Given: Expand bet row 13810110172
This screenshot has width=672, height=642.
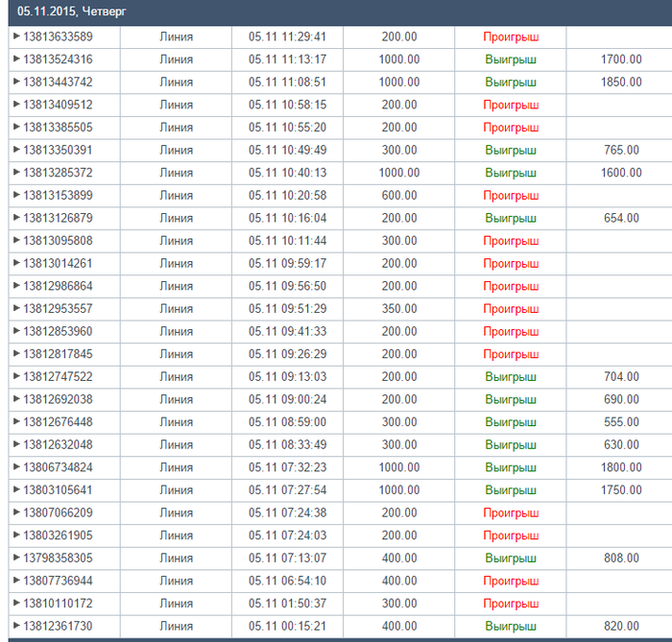Looking at the screenshot, I should [x=16, y=604].
